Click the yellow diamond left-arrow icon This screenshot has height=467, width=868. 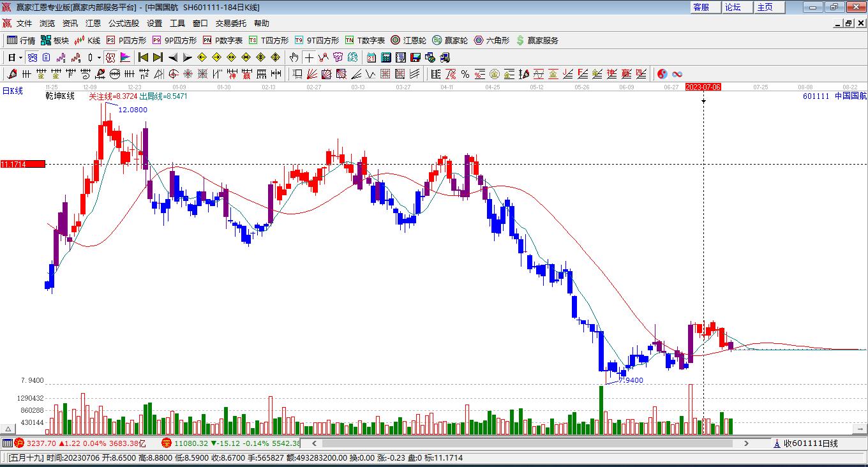[x=202, y=57]
